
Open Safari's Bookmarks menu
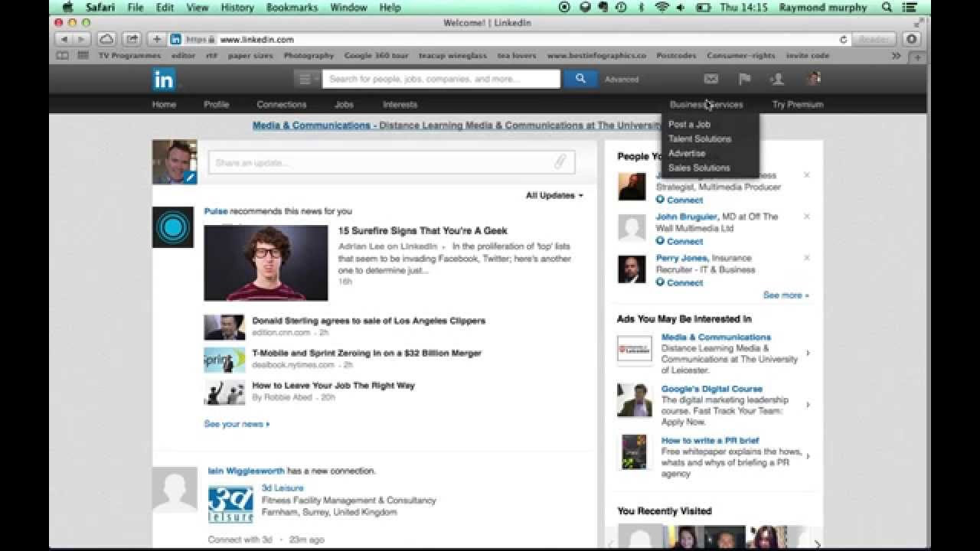(292, 7)
